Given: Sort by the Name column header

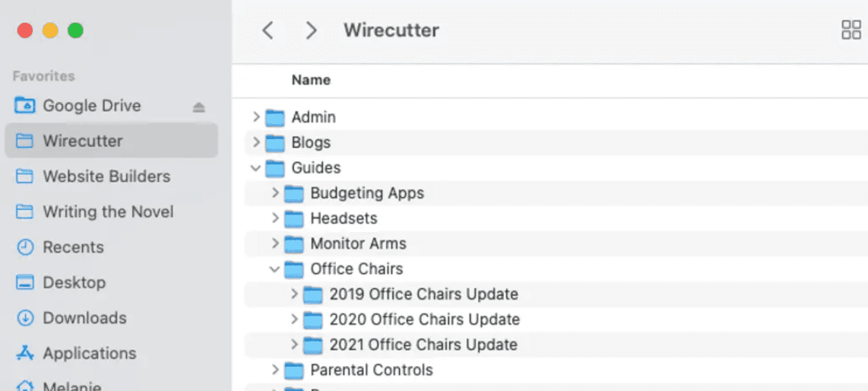Looking at the screenshot, I should point(311,81).
